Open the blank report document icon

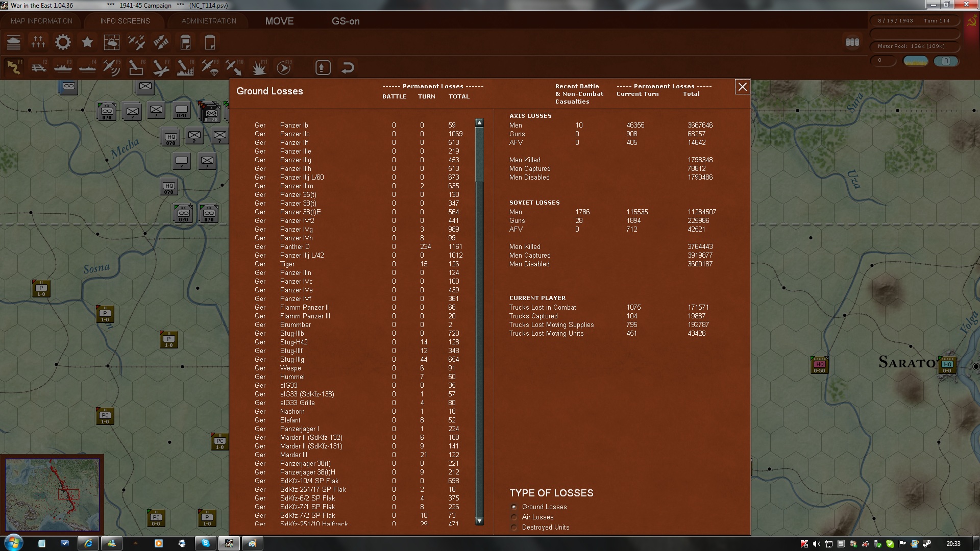pos(210,42)
